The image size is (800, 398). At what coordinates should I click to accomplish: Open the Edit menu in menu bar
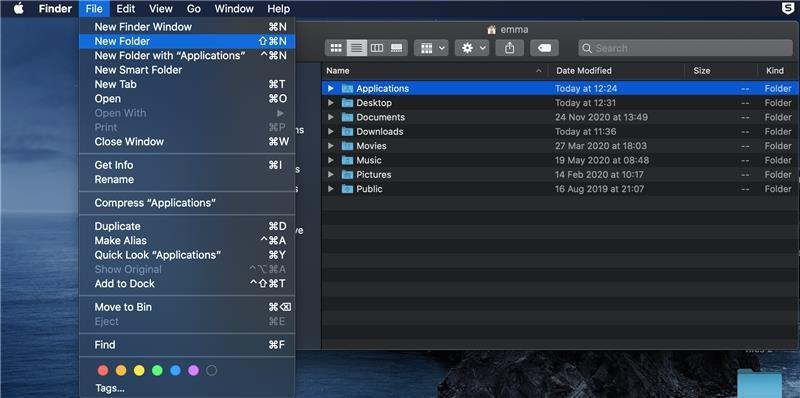pos(126,9)
